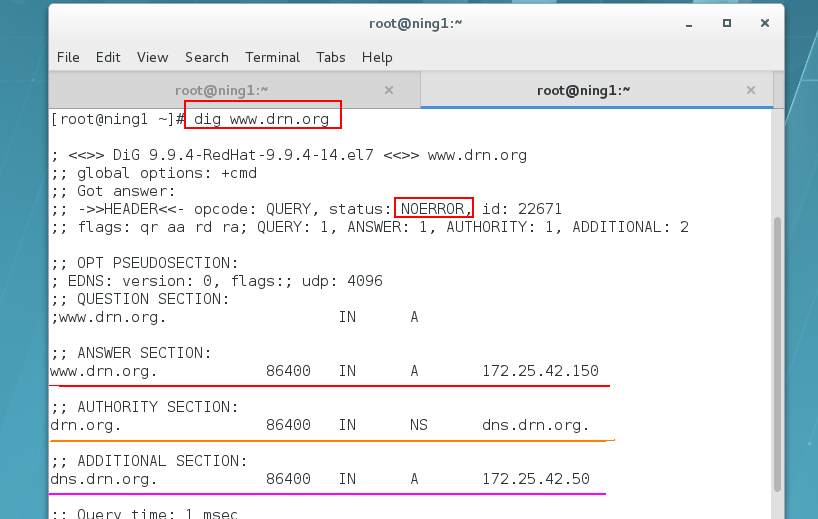
Task: Click 'www.drn.org.' in the answer section
Action: (103, 371)
